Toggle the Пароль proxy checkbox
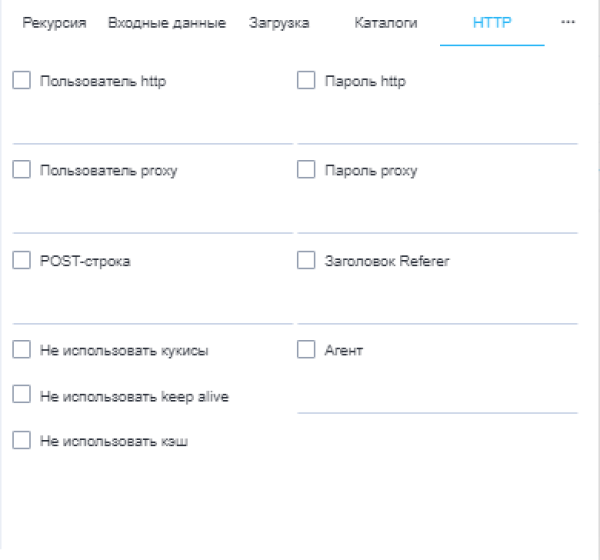This screenshot has height=560, width=600. click(x=306, y=170)
